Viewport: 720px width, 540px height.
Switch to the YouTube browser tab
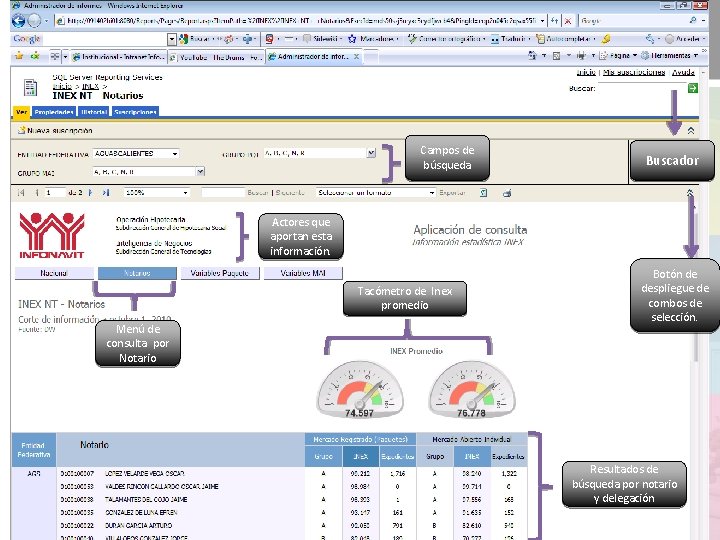[x=216, y=57]
